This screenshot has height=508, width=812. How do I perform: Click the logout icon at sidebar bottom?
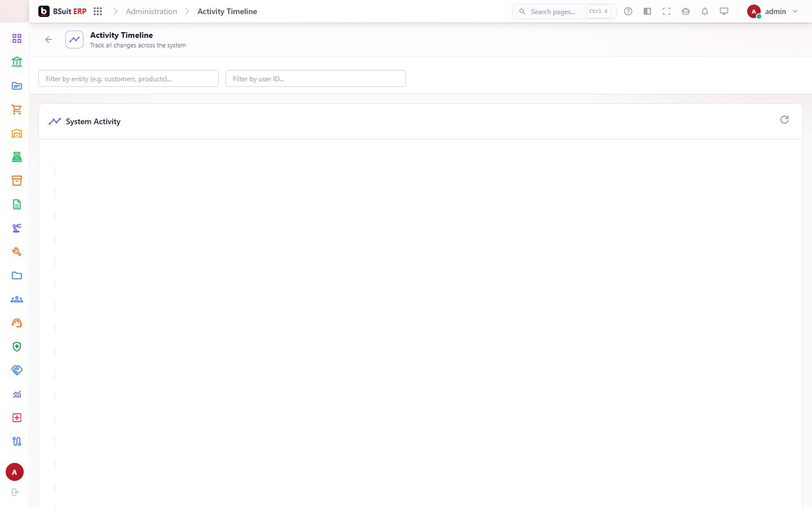tap(15, 492)
